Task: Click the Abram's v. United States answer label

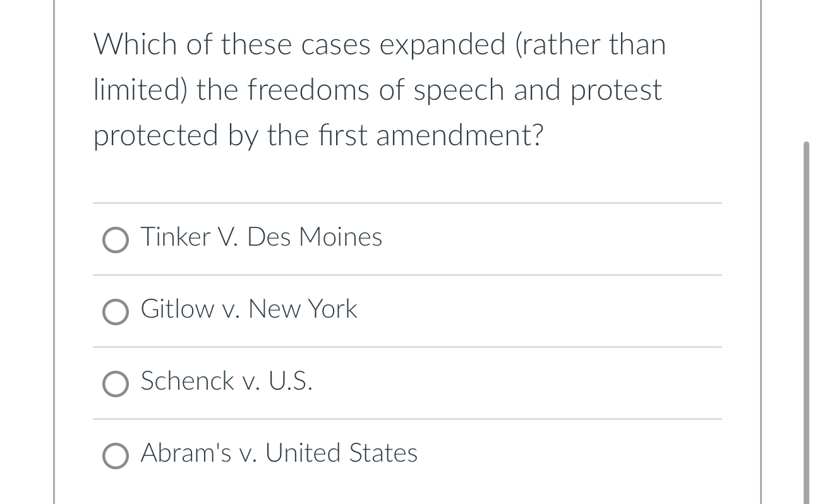Action: (x=279, y=453)
